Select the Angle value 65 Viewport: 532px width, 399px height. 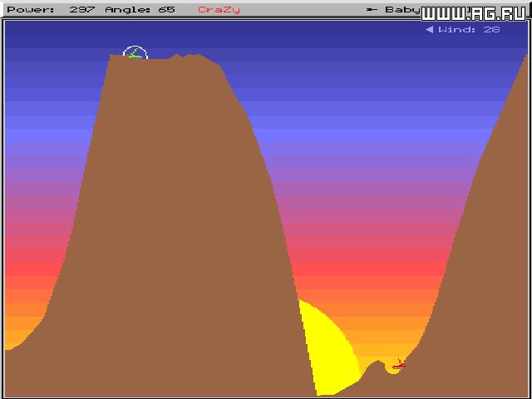(x=166, y=9)
